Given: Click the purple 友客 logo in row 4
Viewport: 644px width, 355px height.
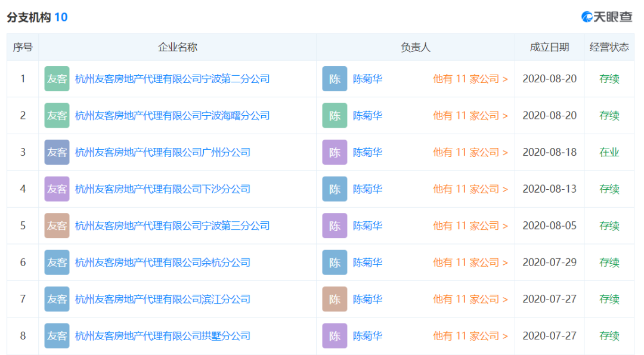Looking at the screenshot, I should (x=57, y=189).
